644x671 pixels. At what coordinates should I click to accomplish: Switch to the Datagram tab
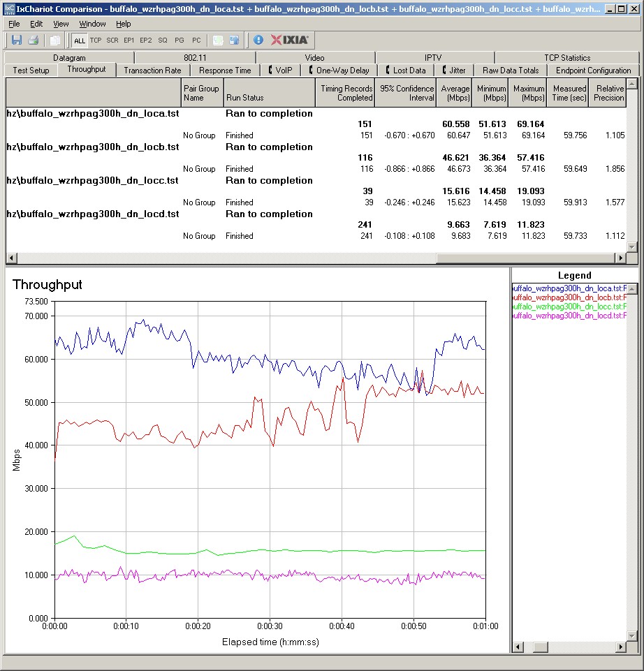[69, 58]
